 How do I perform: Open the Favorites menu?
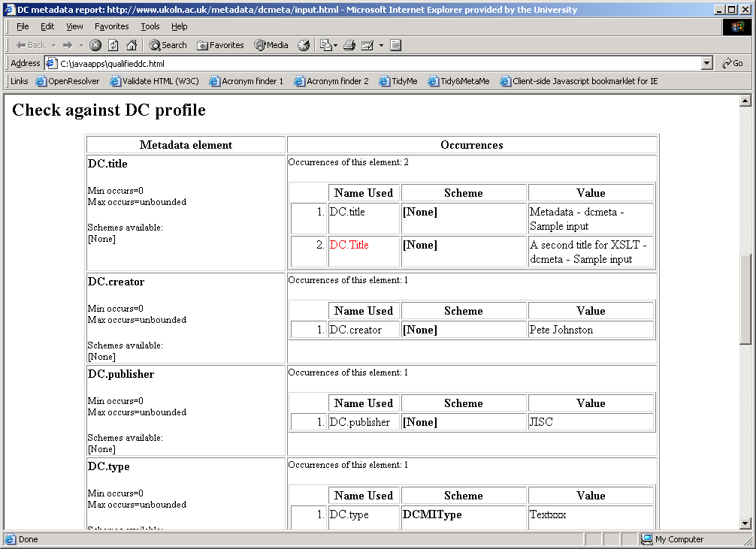click(111, 26)
